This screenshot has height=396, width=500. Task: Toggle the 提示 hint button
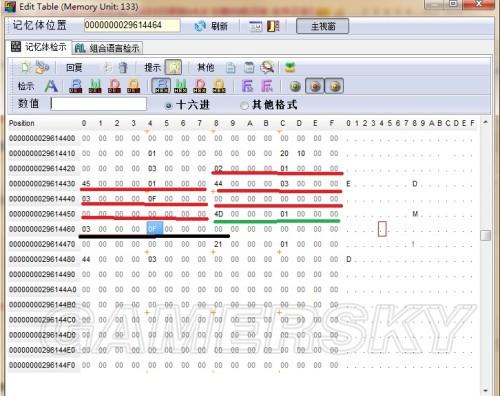point(173,67)
